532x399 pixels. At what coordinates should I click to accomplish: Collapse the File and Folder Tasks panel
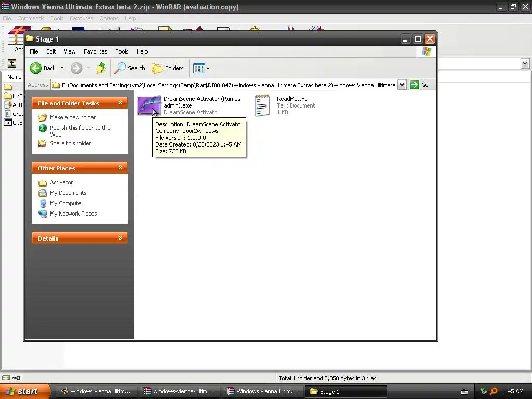pyautogui.click(x=120, y=103)
